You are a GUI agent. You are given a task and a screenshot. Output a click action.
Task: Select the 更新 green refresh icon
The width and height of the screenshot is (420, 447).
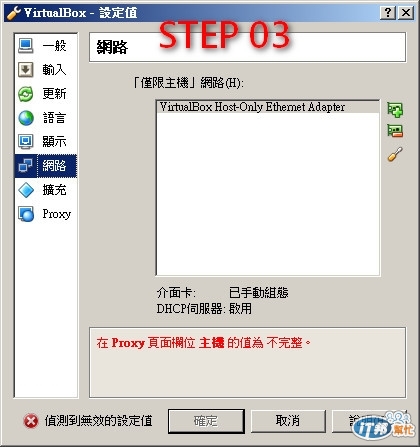click(26, 94)
